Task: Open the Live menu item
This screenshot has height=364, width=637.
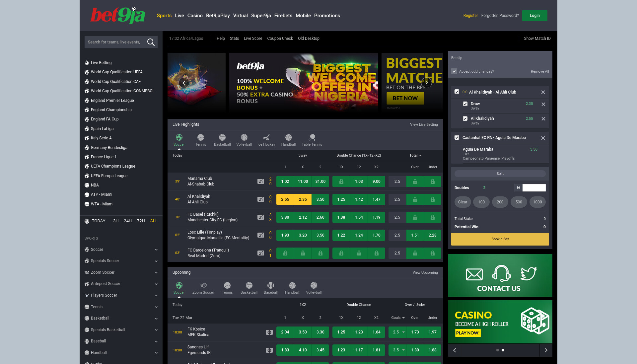Action: click(x=179, y=16)
